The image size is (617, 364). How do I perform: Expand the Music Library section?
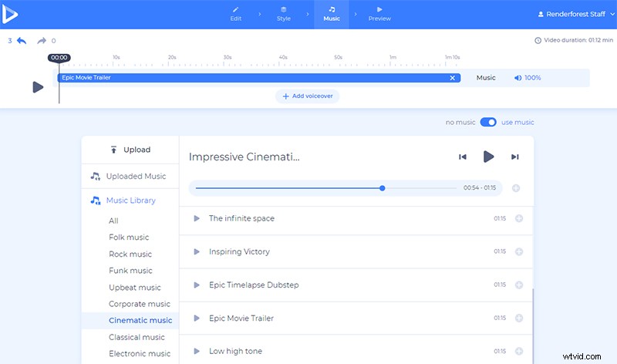[x=130, y=201]
